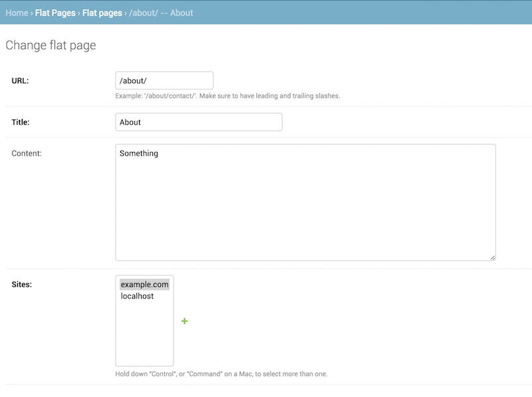This screenshot has height=397, width=532.
Task: Click the 'Hold down Control' help text
Action: click(x=221, y=374)
